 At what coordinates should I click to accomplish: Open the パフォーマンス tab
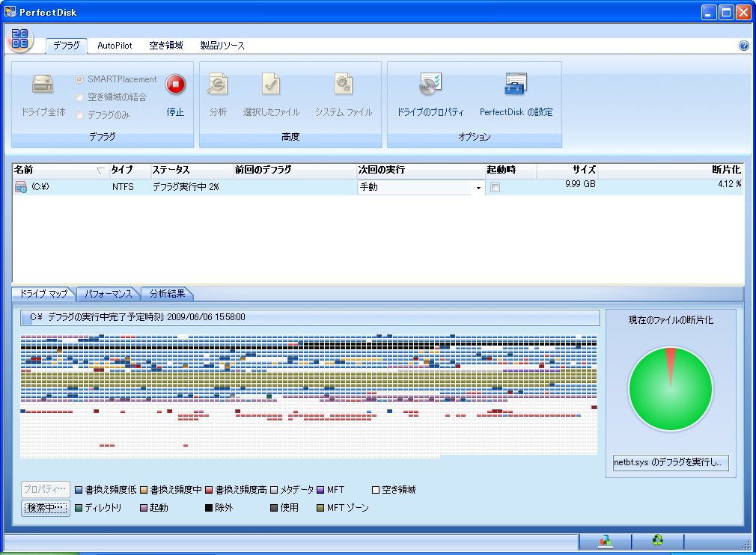click(x=108, y=293)
